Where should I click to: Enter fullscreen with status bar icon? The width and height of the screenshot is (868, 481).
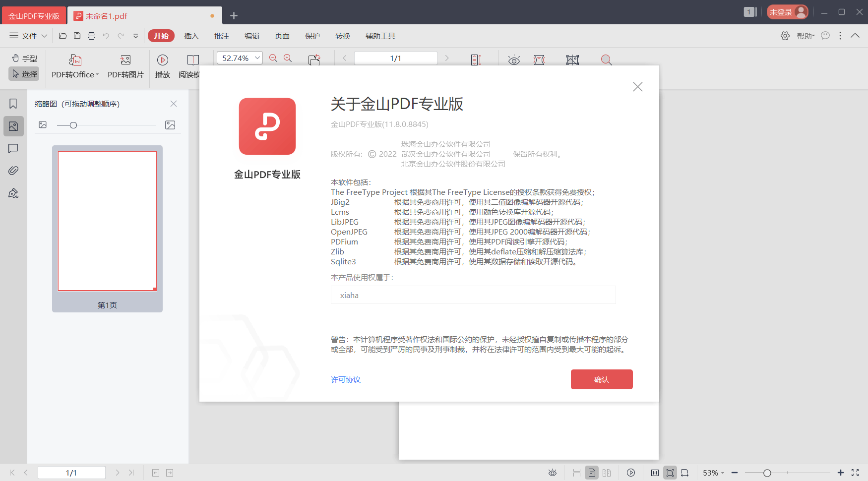pos(855,473)
